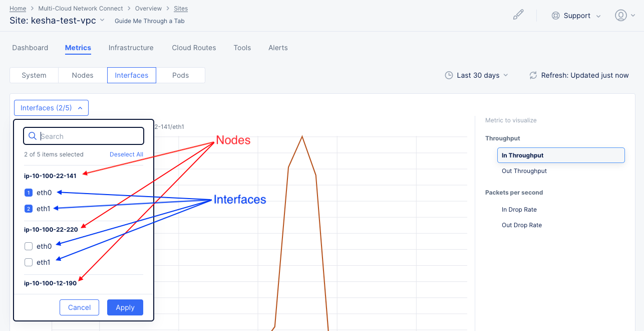The width and height of the screenshot is (644, 331).
Task: Collapse the Interfaces (2/5) selector
Action: pyautogui.click(x=51, y=108)
